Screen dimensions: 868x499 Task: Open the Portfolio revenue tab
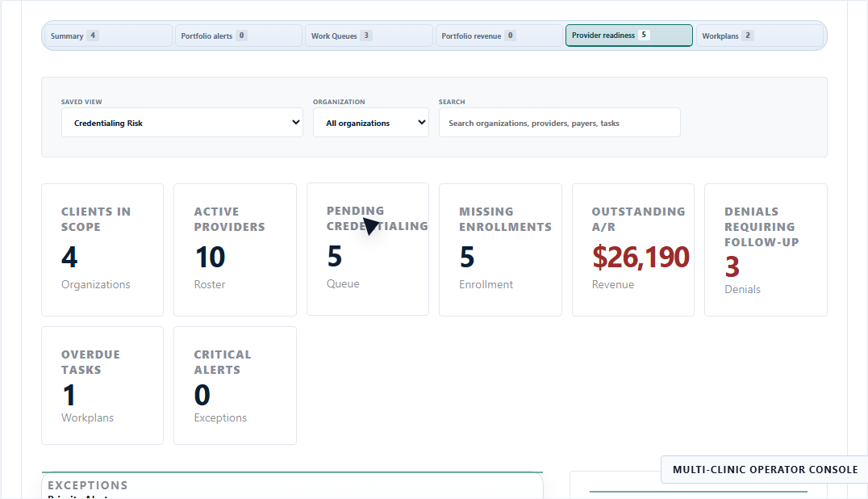click(499, 36)
